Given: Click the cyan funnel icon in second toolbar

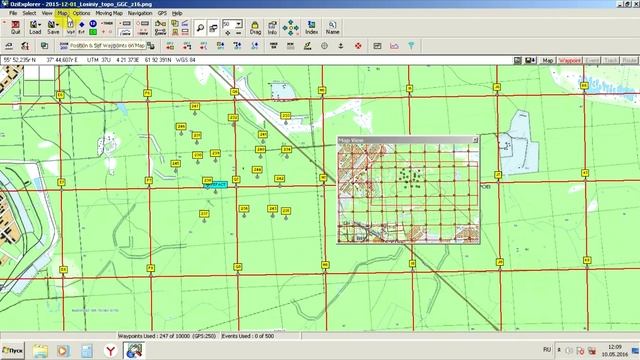Looking at the screenshot, I should [x=411, y=46].
